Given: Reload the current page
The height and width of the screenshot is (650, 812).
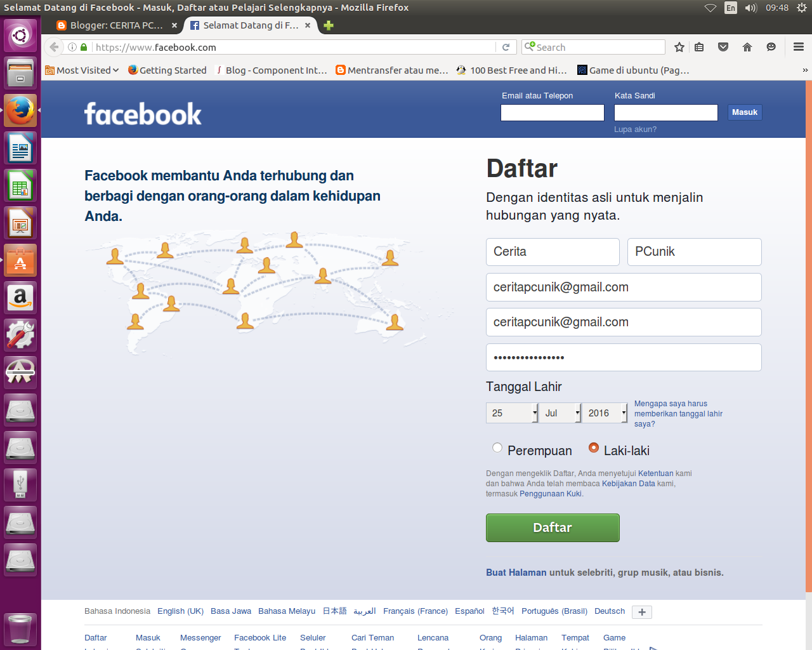Looking at the screenshot, I should (506, 47).
